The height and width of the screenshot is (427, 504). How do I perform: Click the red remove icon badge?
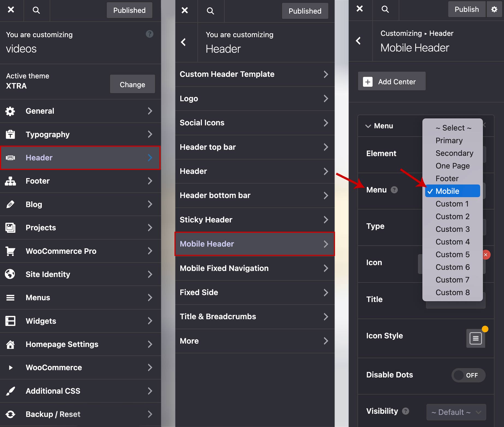[x=486, y=255]
